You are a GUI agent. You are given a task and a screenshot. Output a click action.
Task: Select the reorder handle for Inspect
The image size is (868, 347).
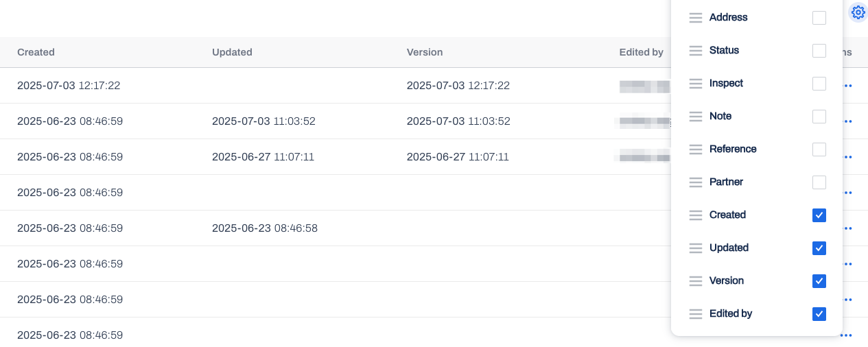(x=696, y=84)
